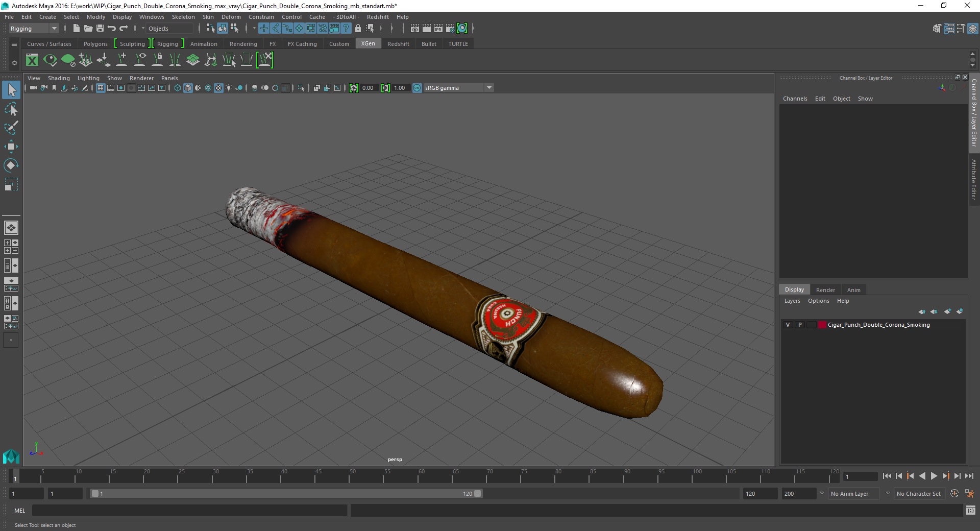Create new empty display layer
This screenshot has height=531, width=980.
947,311
